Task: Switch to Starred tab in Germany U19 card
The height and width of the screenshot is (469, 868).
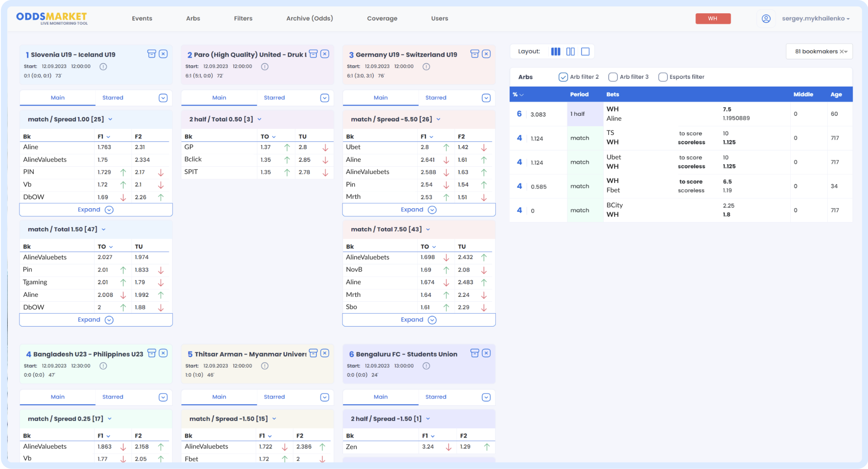Action: tap(435, 98)
